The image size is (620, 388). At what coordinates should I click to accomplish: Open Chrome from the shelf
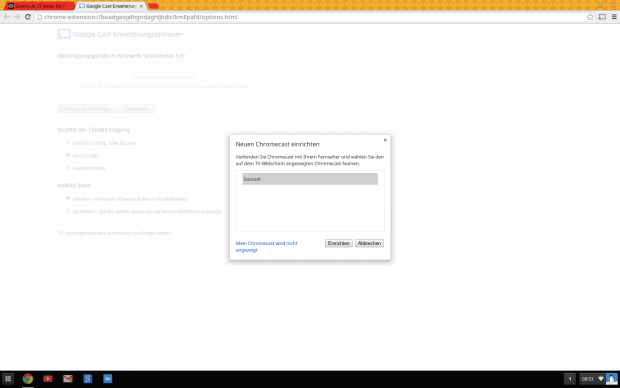[28, 379]
